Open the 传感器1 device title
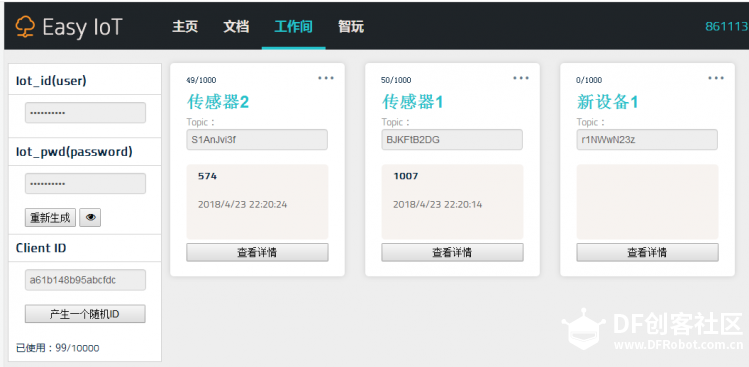The height and width of the screenshot is (367, 749). (x=413, y=102)
